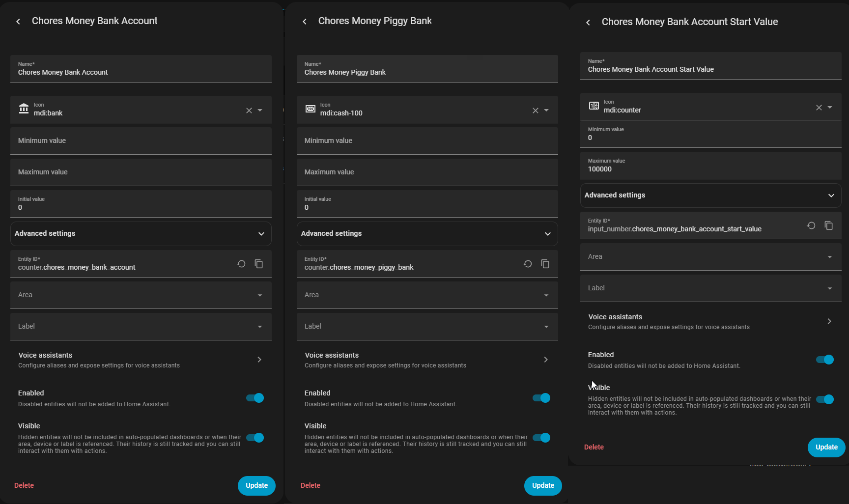This screenshot has width=849, height=504.
Task: Reset entity ID for chores_money_piggy_bank
Action: [528, 264]
